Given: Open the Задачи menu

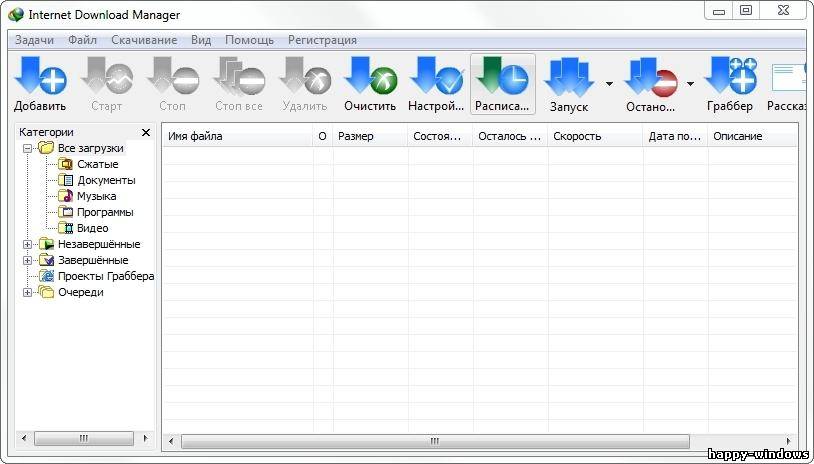Looking at the screenshot, I should 34,40.
